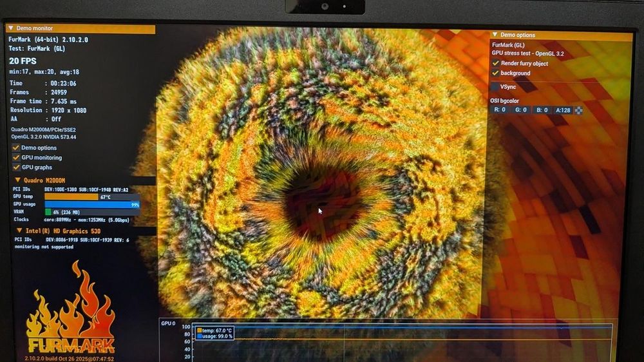Click 'OpenGL 3.2.0 NVIDIA 573.44' text
This screenshot has height=362, width=644.
pos(44,137)
